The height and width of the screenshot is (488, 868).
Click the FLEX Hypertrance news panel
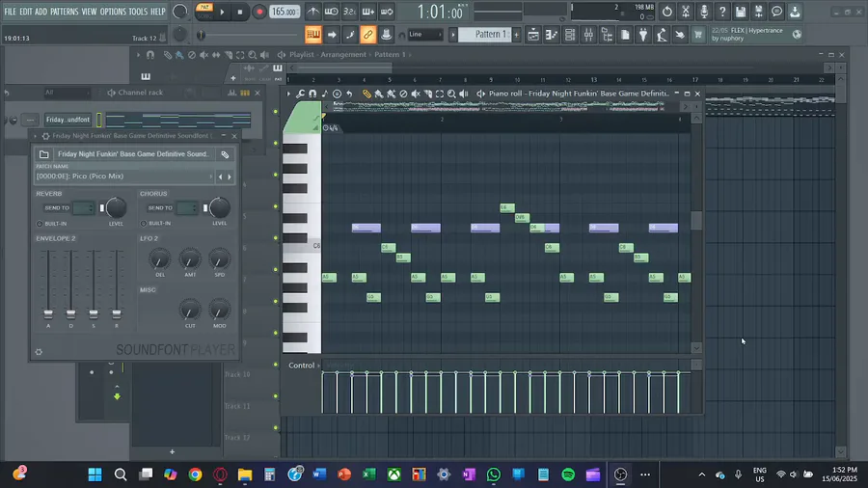(756, 35)
